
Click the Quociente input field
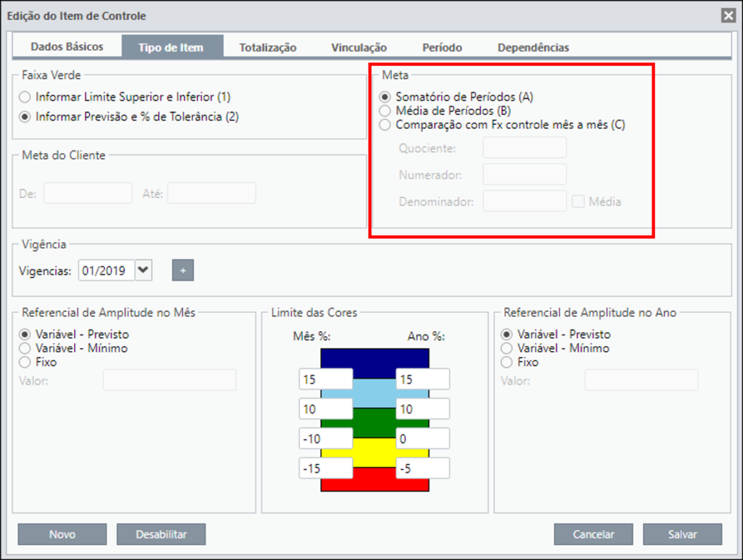click(x=525, y=148)
